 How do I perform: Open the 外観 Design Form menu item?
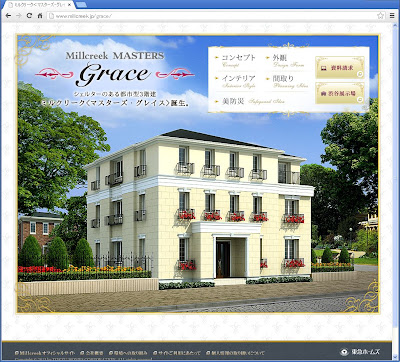point(285,60)
